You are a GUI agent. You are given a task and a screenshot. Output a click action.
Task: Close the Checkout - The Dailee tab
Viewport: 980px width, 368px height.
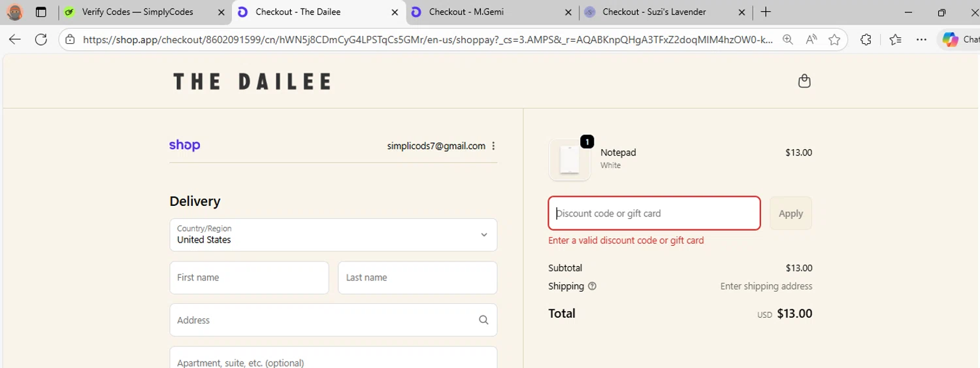click(395, 12)
